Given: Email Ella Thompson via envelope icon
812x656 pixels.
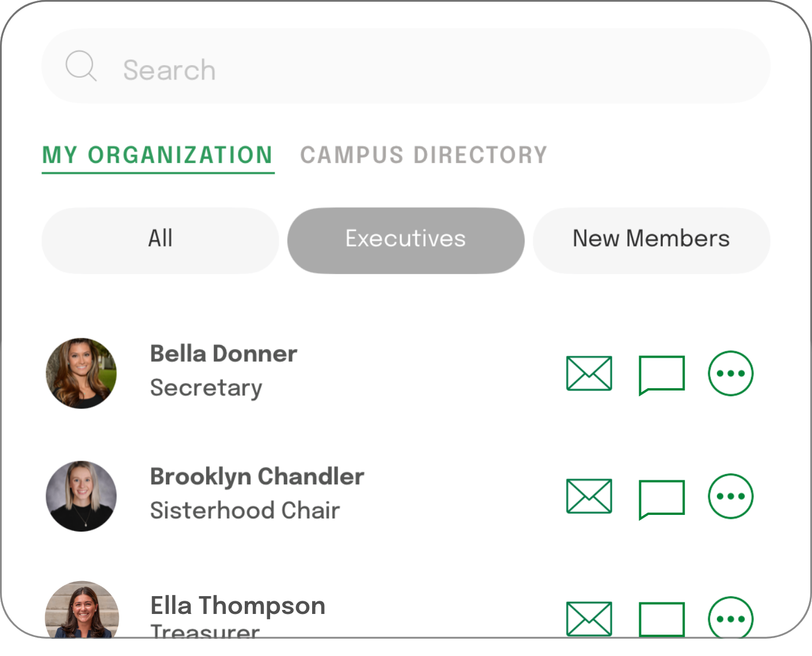Looking at the screenshot, I should tap(589, 619).
